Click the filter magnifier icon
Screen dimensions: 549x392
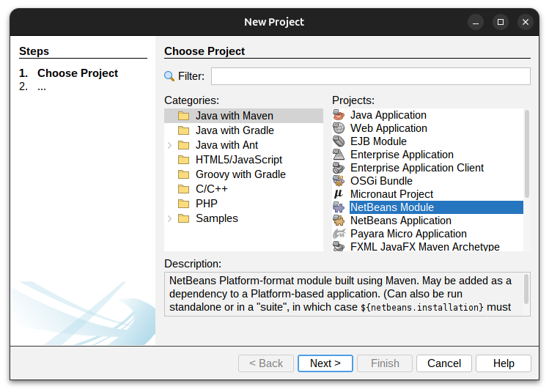click(170, 76)
